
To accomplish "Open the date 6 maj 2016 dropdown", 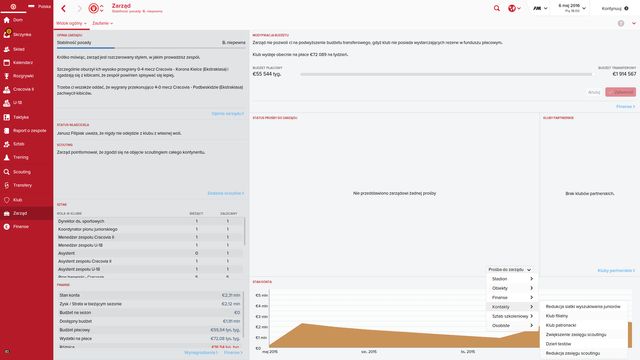I will 572,8.
